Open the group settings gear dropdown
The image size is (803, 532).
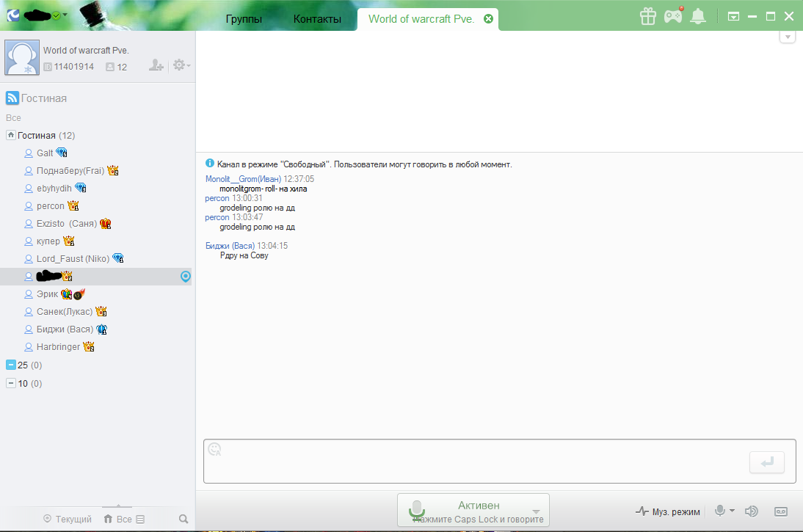click(181, 66)
